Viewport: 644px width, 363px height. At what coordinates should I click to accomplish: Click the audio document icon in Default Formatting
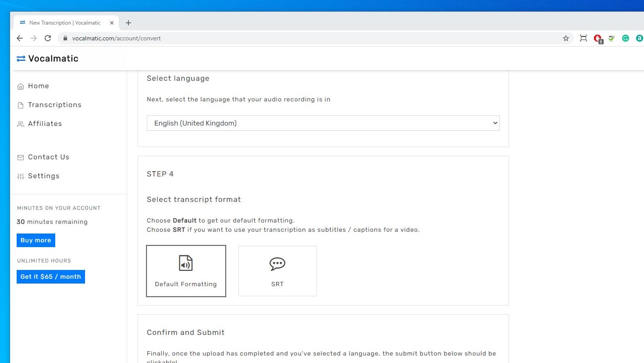coord(186,263)
